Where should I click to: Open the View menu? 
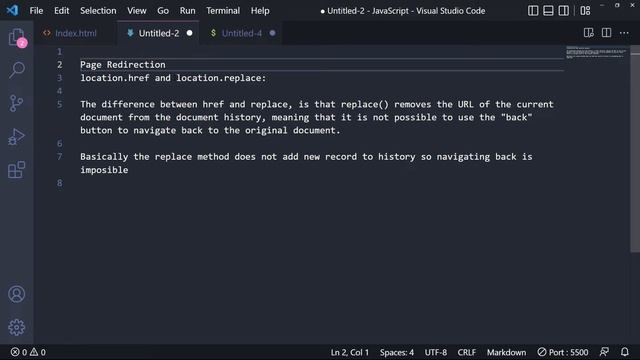(136, 11)
